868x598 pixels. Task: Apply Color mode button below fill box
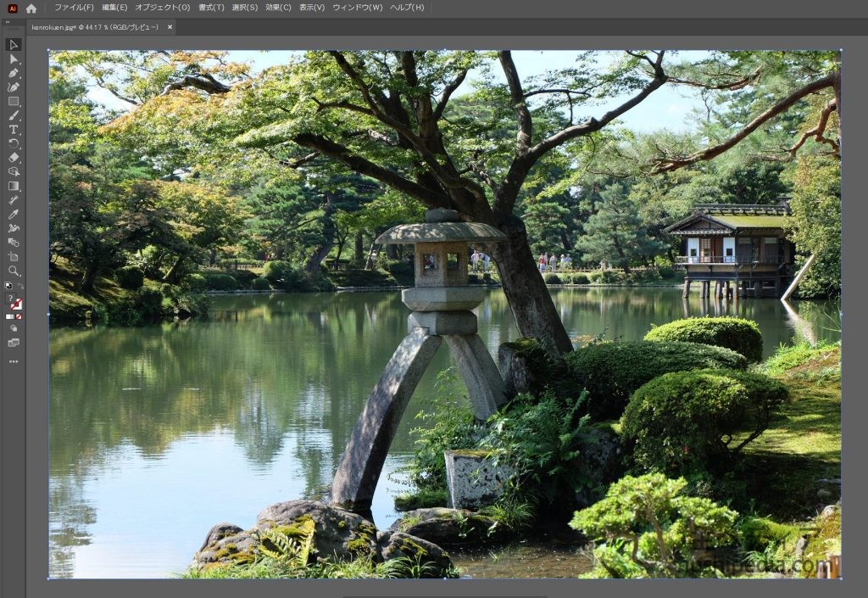click(x=8, y=316)
